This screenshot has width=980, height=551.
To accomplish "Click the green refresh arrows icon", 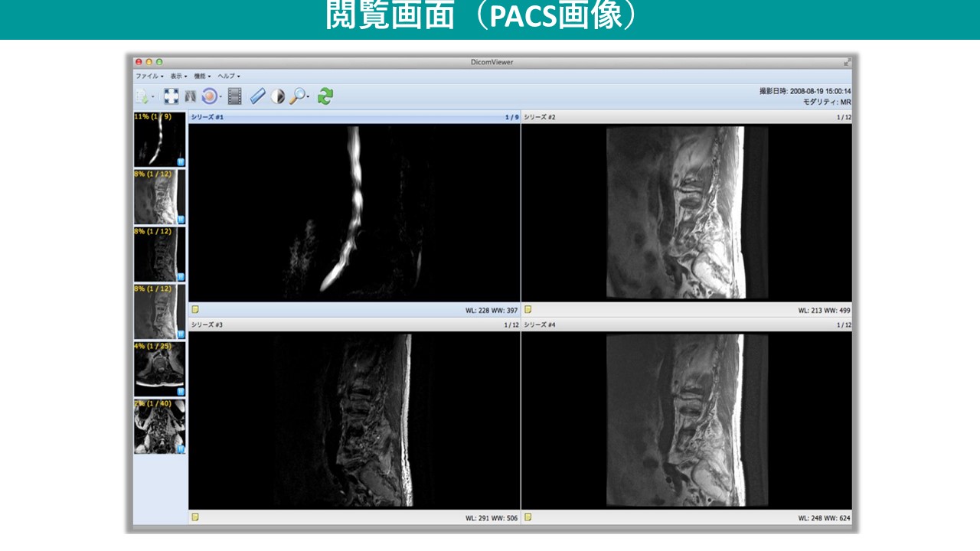I will tap(325, 96).
